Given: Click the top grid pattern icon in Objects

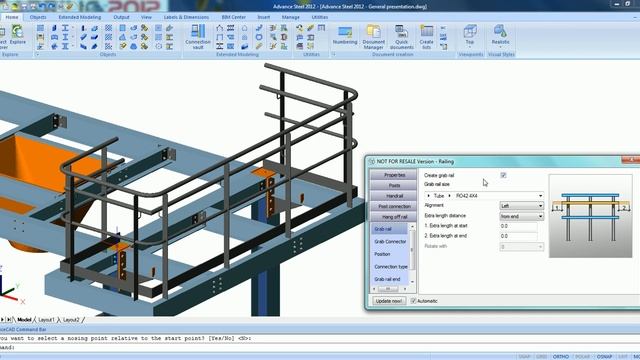Looking at the screenshot, I should pos(108,28).
